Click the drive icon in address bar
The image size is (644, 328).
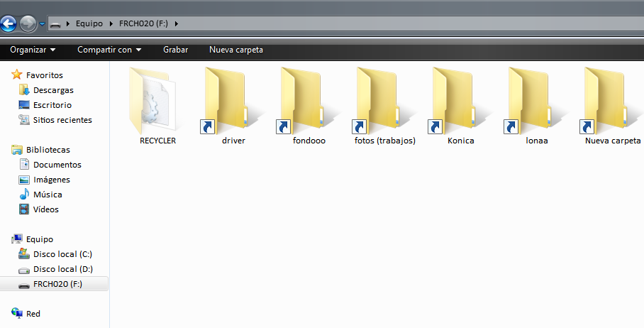point(55,25)
